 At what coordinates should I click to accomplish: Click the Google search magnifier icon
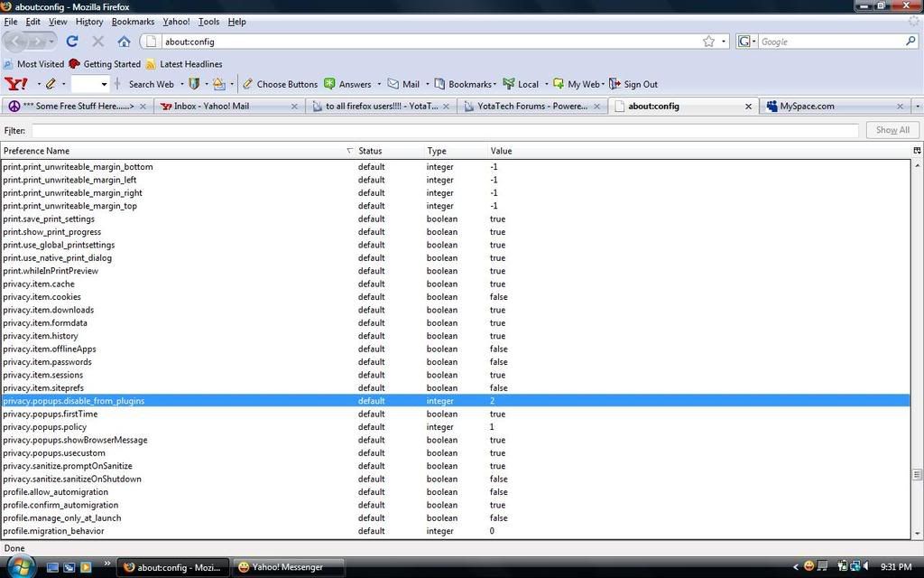point(910,42)
